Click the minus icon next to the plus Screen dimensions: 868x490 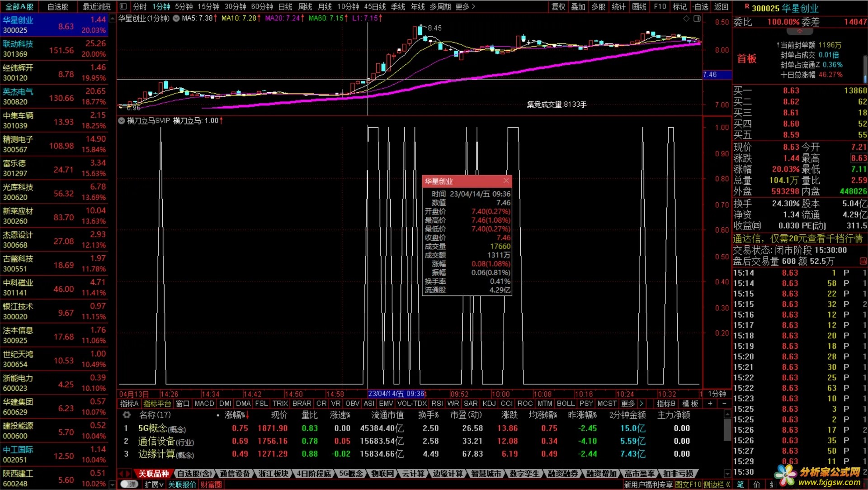pyautogui.click(x=724, y=404)
